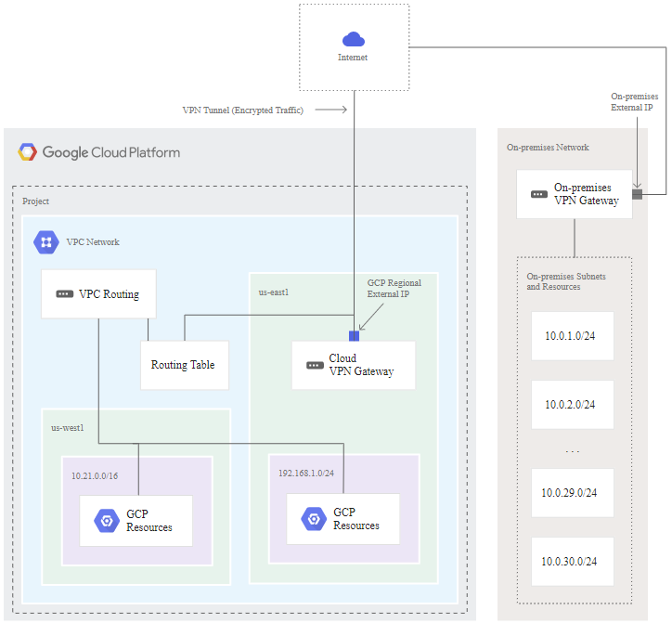Select the 10.0.30.0/24 subnet box
Viewport: 672px width, 623px height.
click(x=573, y=562)
